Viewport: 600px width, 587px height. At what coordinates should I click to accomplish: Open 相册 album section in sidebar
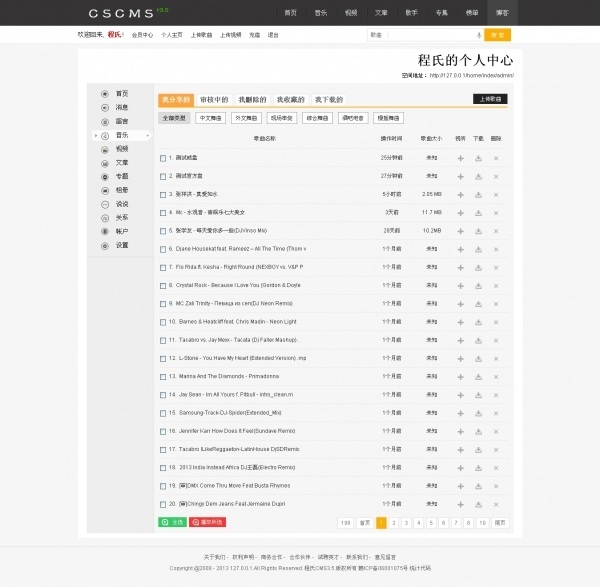click(x=121, y=189)
